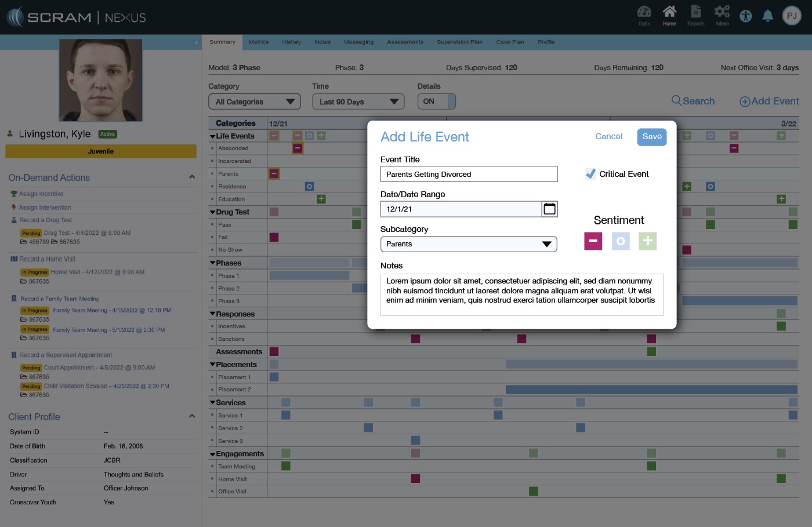Open the Reports document icon
812x527 pixels.
[695, 13]
